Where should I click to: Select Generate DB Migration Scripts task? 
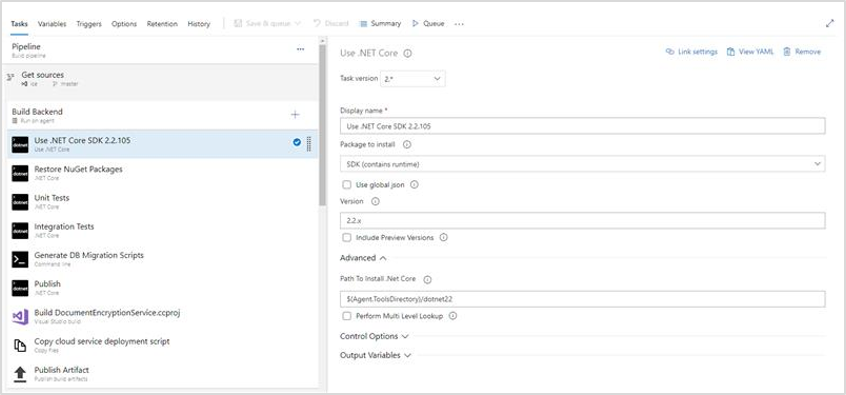(x=163, y=258)
